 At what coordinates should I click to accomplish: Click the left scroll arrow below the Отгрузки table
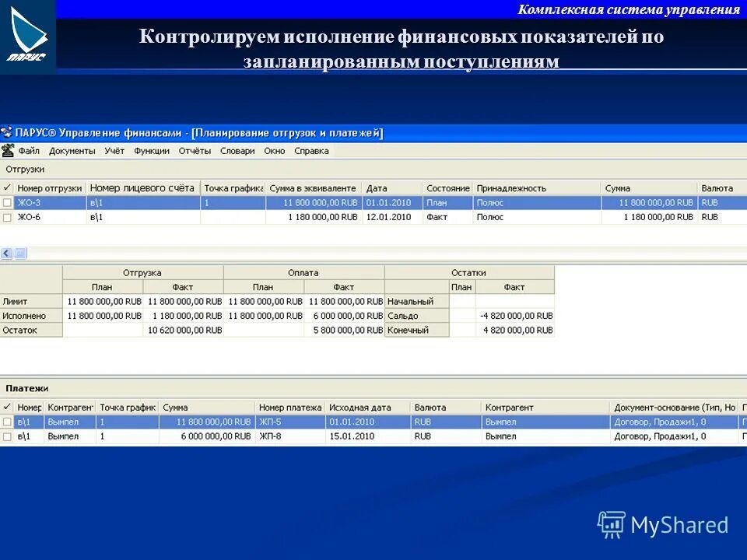(6, 252)
